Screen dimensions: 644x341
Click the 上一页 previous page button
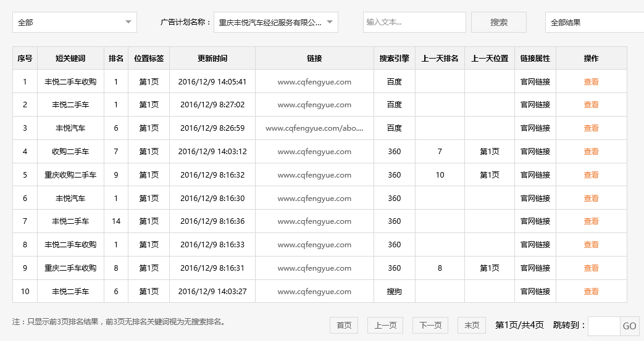(385, 326)
